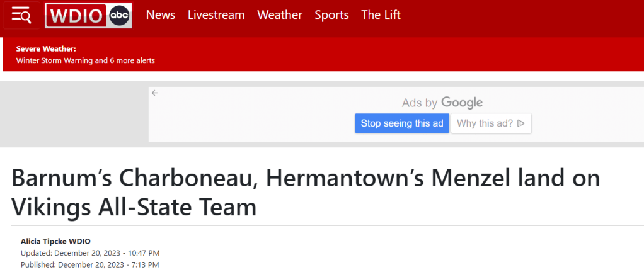Click the Google wordmark in the ad

tap(462, 103)
